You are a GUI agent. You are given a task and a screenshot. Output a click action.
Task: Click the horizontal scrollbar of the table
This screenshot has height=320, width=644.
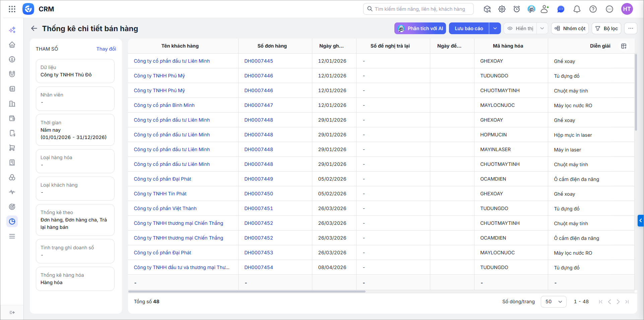247,292
